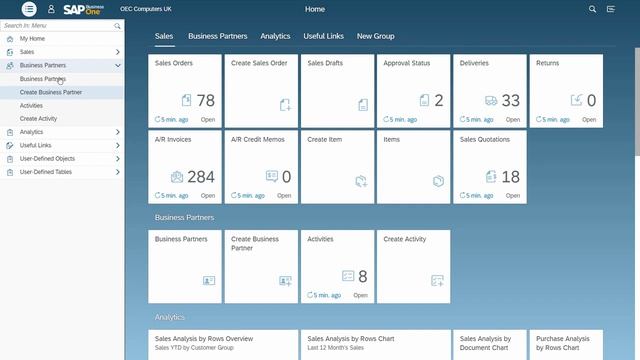Screen dimensions: 640x360
Task: Open Create Business Partner menu item
Action: pos(62,92)
